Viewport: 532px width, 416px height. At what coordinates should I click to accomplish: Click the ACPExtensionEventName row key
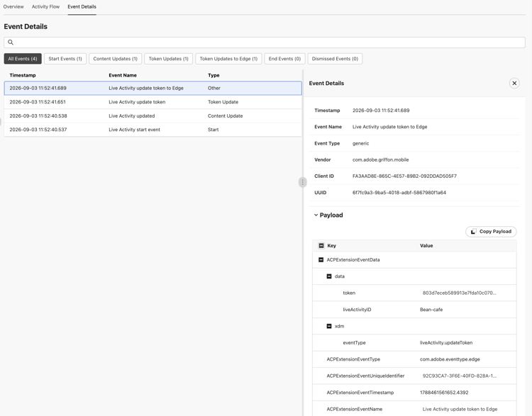coord(354,409)
